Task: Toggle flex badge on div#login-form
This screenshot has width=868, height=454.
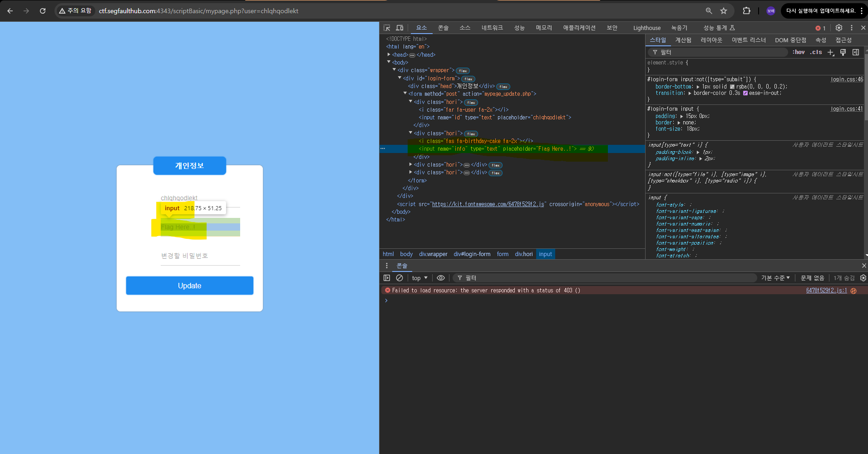Action: pos(468,79)
